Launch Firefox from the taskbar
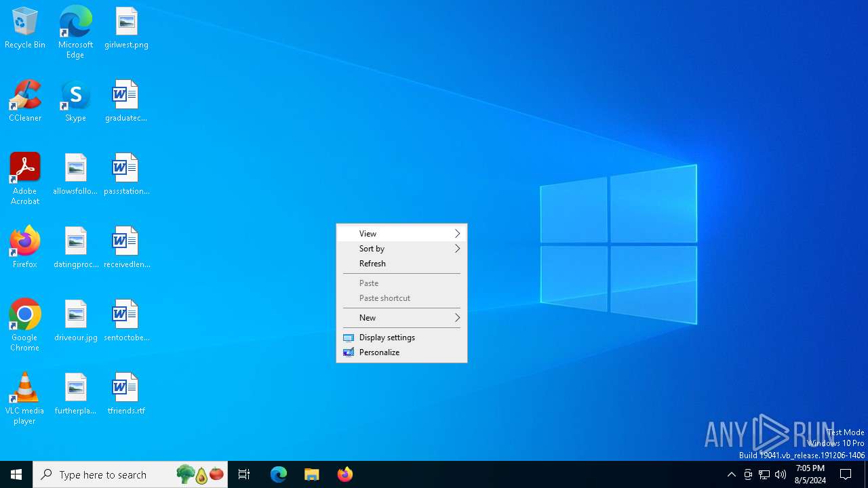 (345, 474)
